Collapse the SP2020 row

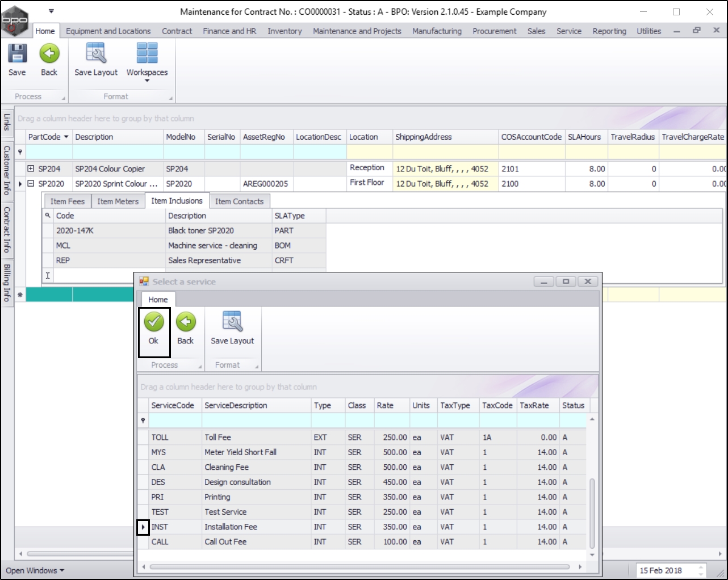[x=31, y=183]
